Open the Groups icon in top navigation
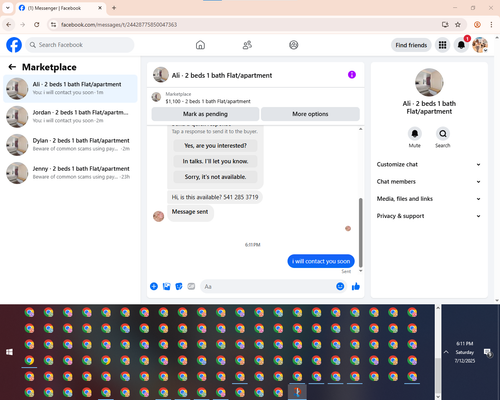 click(294, 45)
